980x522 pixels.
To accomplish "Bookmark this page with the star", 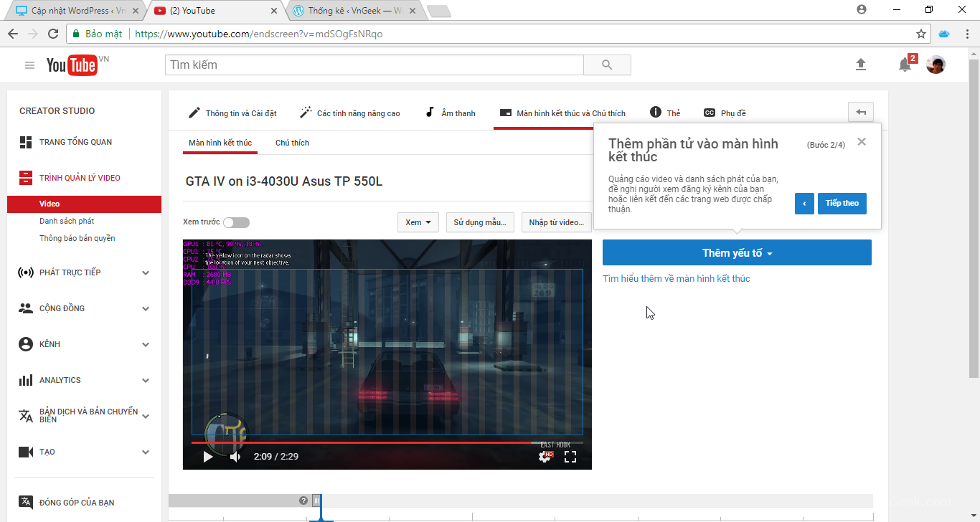I will pos(921,34).
